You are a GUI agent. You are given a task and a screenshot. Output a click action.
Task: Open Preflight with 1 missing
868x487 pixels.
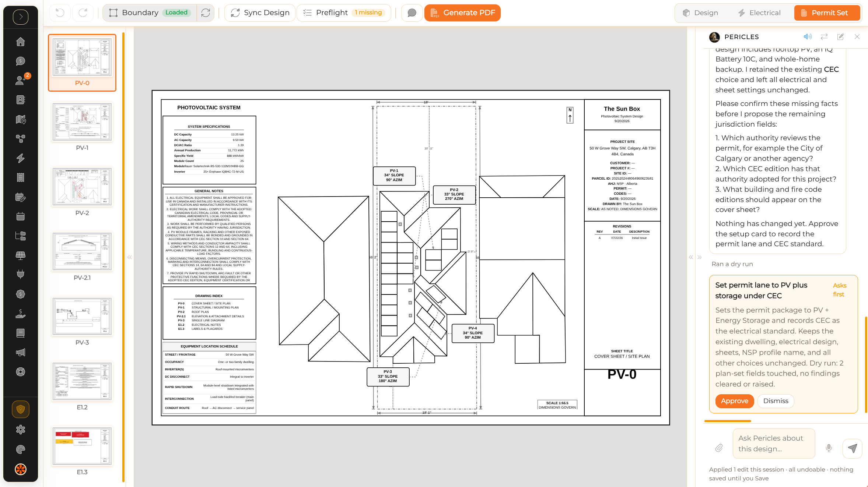pyautogui.click(x=344, y=13)
